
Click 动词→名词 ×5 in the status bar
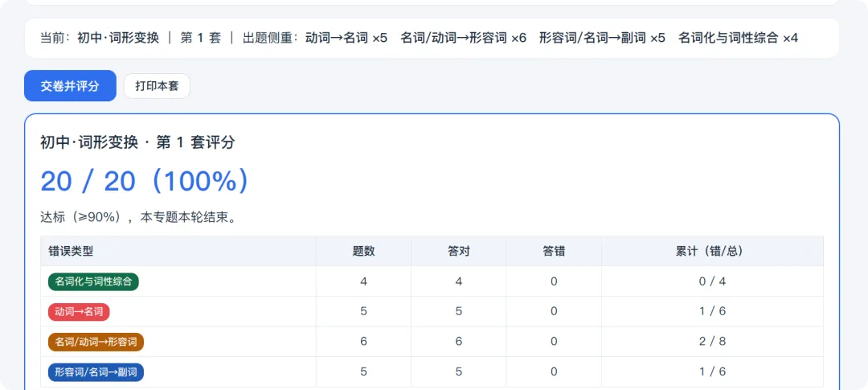click(346, 39)
